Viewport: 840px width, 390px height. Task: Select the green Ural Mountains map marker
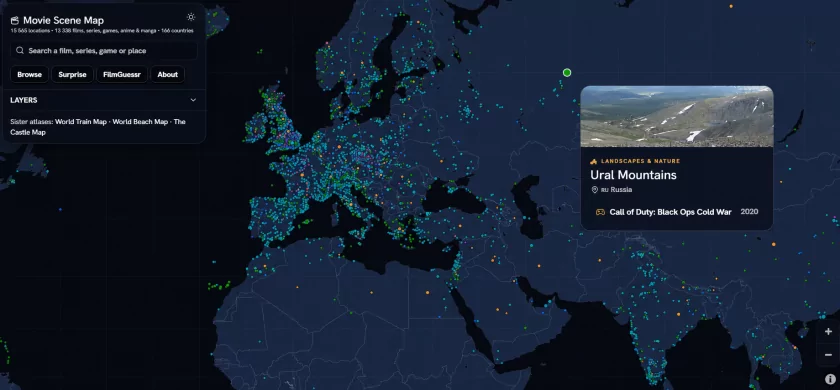click(x=567, y=72)
